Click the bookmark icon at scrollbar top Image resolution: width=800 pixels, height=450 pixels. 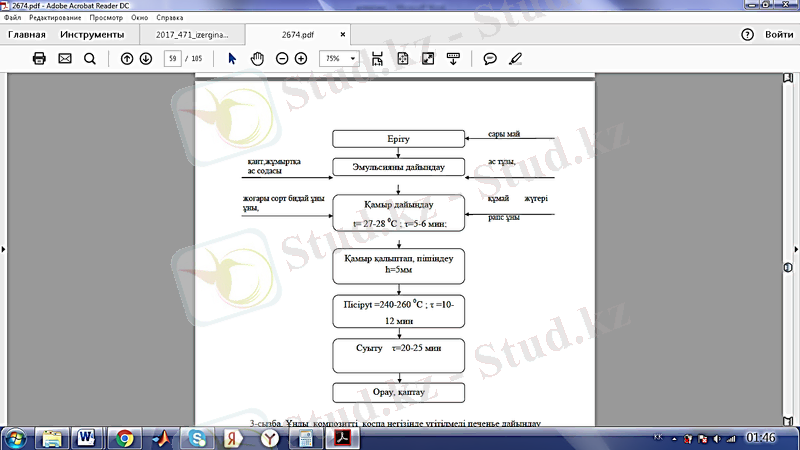pyautogui.click(x=788, y=78)
